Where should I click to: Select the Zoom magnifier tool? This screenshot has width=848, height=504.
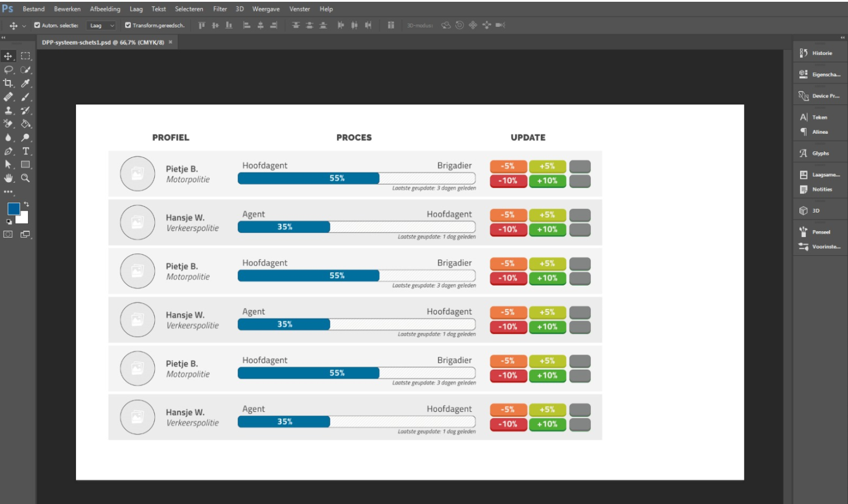[x=26, y=178]
